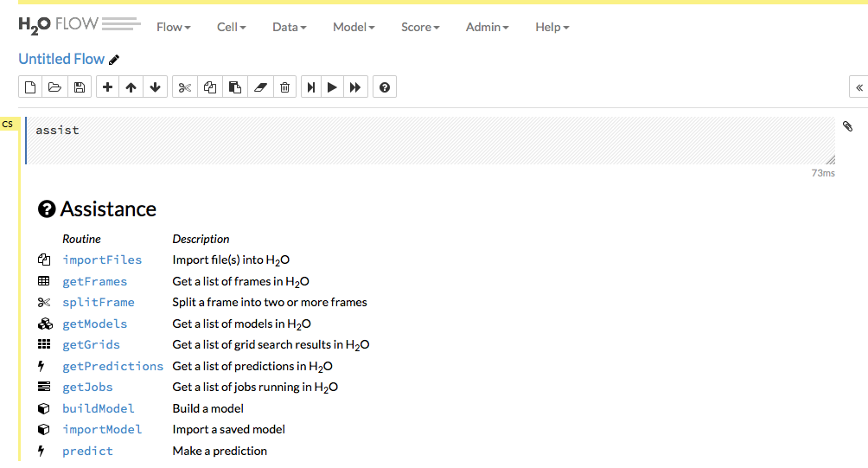Collapse the sidebar with the double chevron
The width and height of the screenshot is (868, 468).
859,87
